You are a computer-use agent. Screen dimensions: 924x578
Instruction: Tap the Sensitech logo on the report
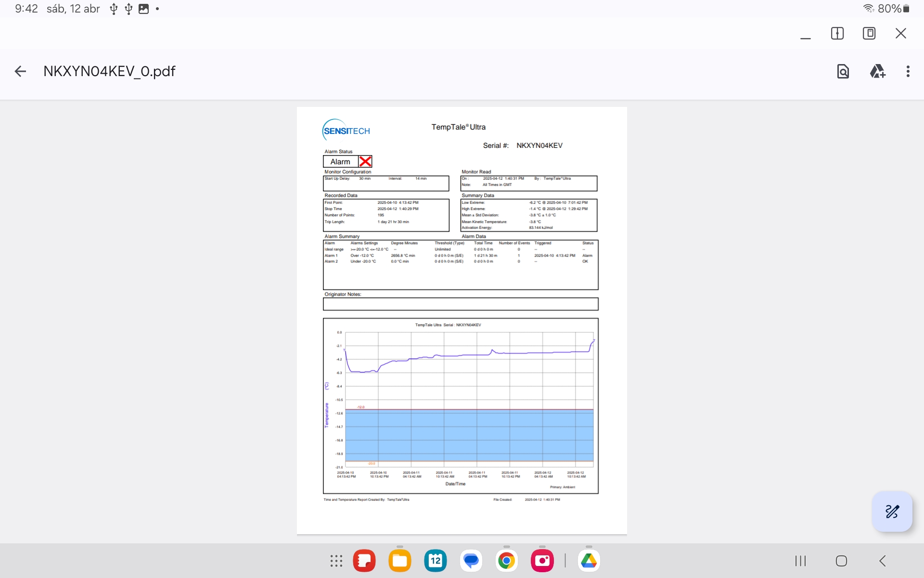tap(346, 130)
